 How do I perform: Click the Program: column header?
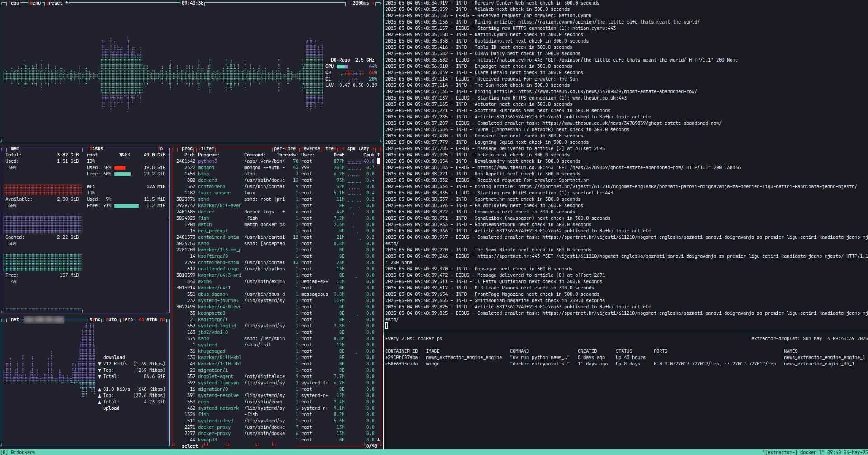(209, 155)
